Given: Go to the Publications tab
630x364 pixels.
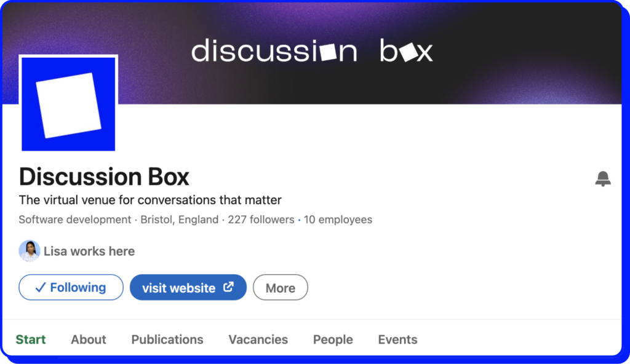Looking at the screenshot, I should point(167,339).
